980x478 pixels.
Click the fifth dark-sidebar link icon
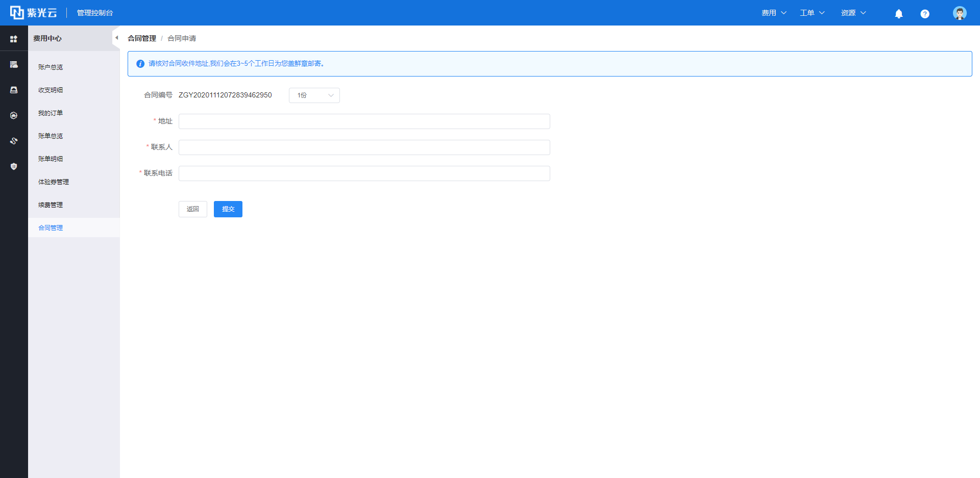tap(14, 141)
